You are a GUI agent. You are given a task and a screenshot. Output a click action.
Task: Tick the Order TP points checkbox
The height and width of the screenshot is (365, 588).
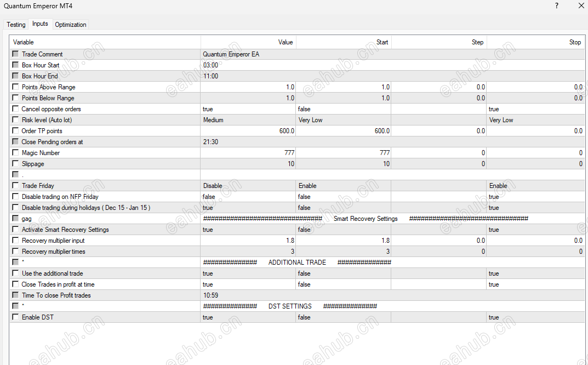[15, 130]
